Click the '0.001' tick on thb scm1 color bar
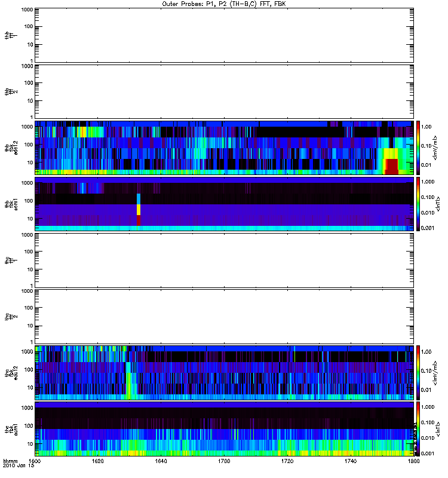The height and width of the screenshot is (478, 448). pyautogui.click(x=427, y=228)
